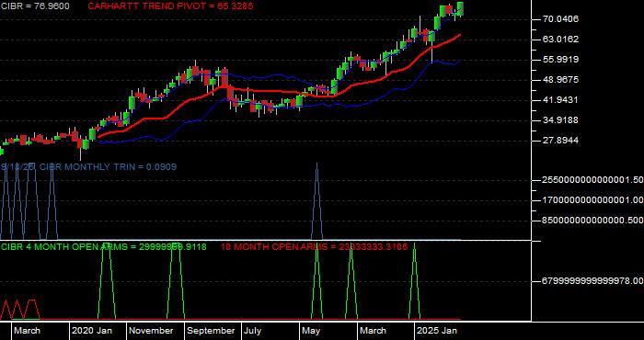Click the latest green candlestick at the chart's right edge

click(x=460, y=8)
